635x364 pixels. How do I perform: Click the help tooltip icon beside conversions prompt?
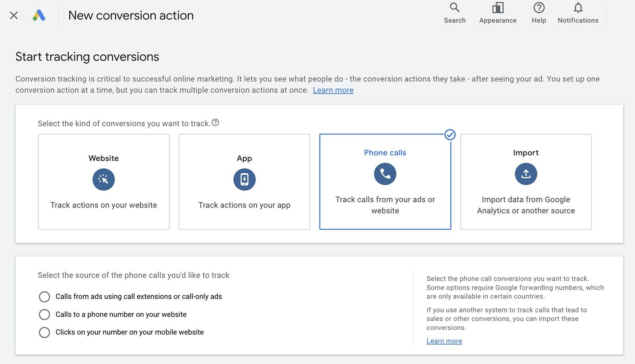click(216, 123)
